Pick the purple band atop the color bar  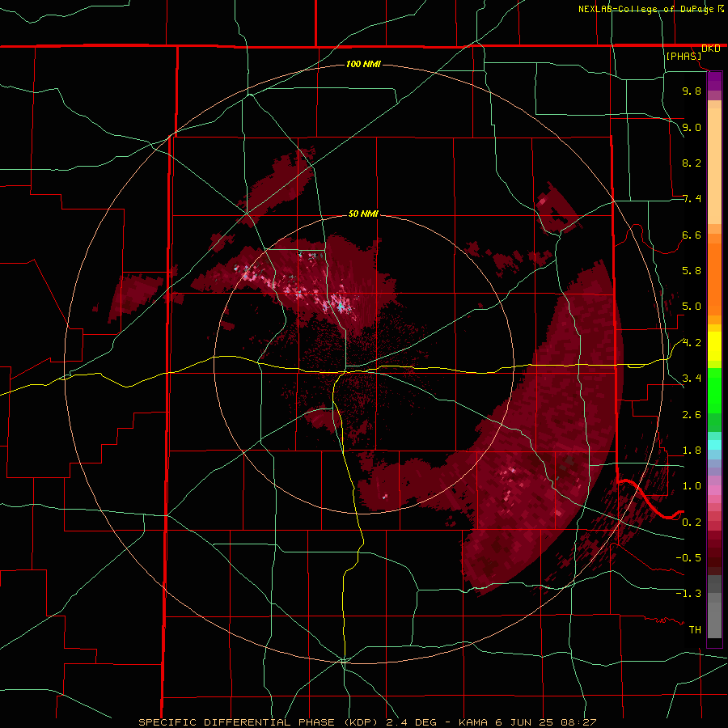pos(714,81)
